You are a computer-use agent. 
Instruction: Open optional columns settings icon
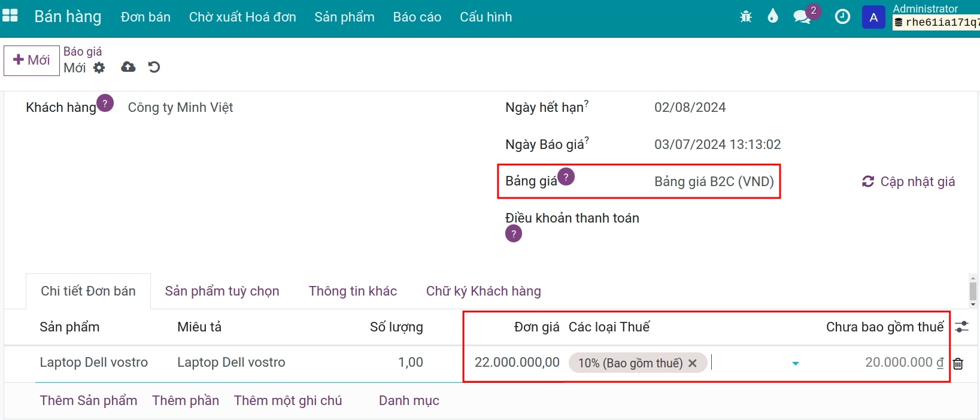click(961, 327)
